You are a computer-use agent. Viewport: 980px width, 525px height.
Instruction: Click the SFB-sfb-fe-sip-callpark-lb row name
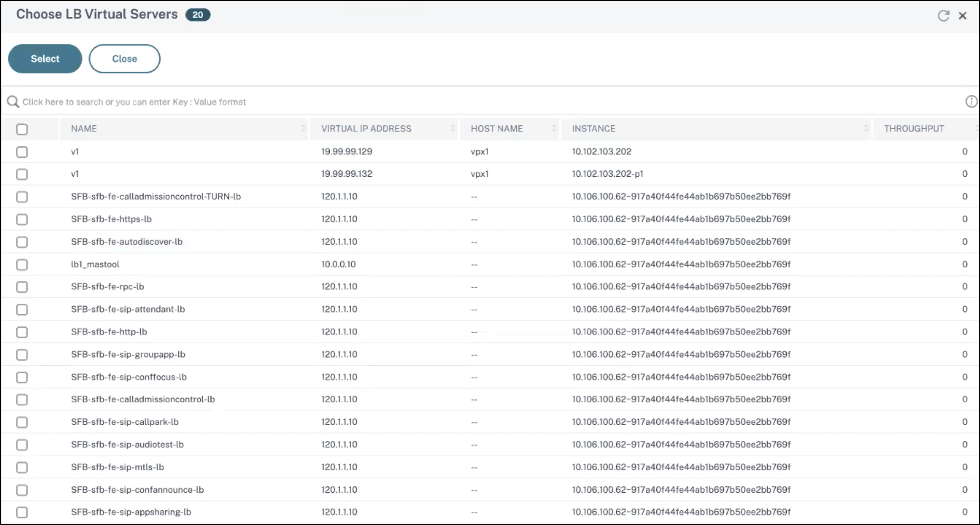pyautogui.click(x=125, y=422)
